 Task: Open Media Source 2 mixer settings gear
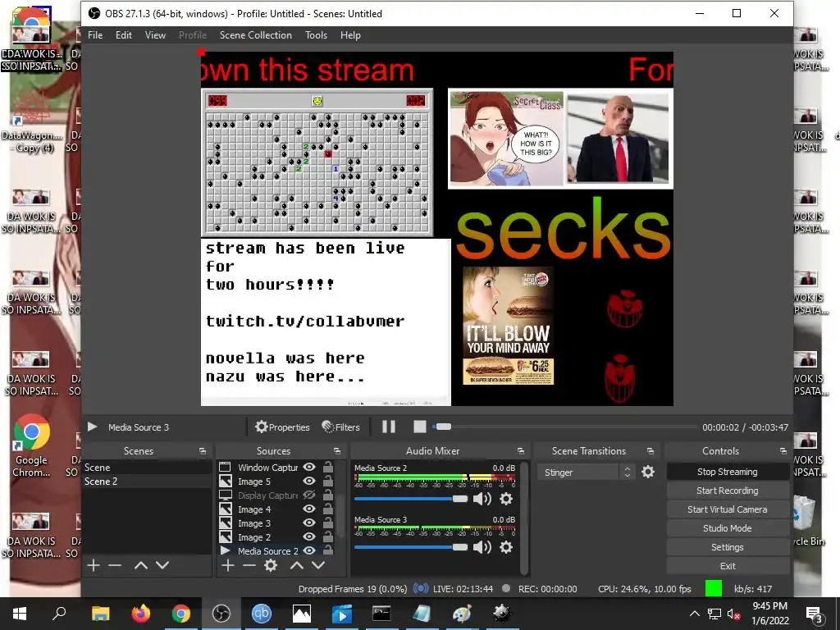click(x=505, y=499)
